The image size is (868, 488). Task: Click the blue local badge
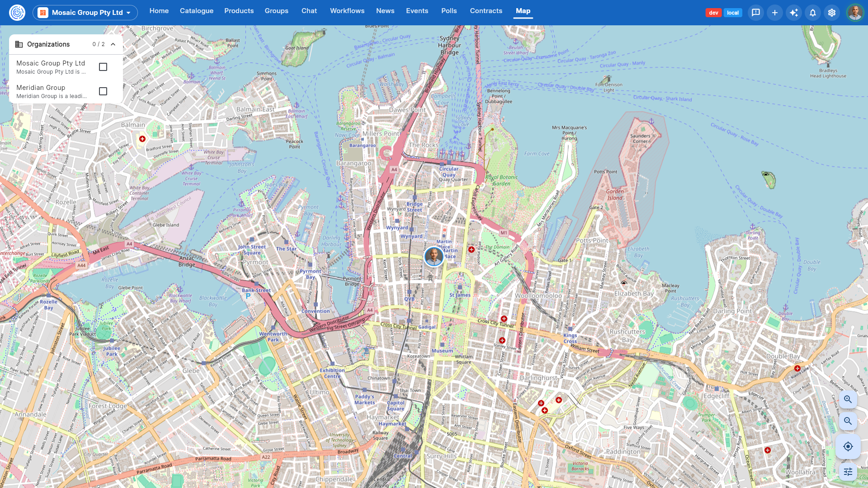pos(733,13)
